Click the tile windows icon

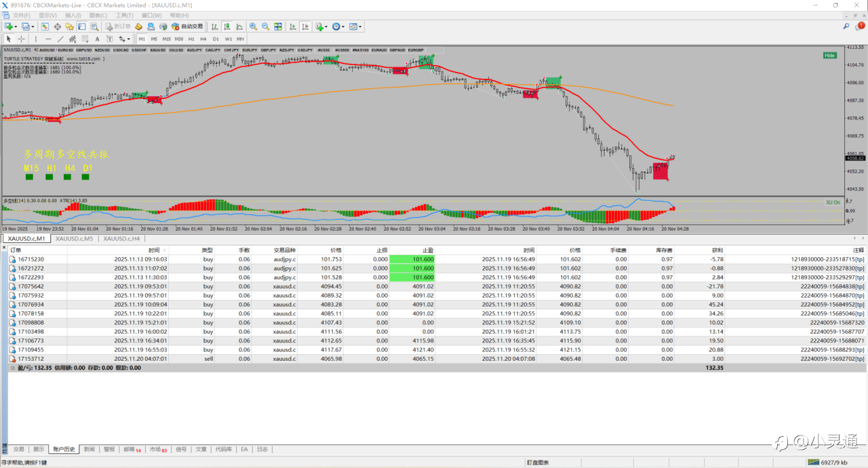278,26
